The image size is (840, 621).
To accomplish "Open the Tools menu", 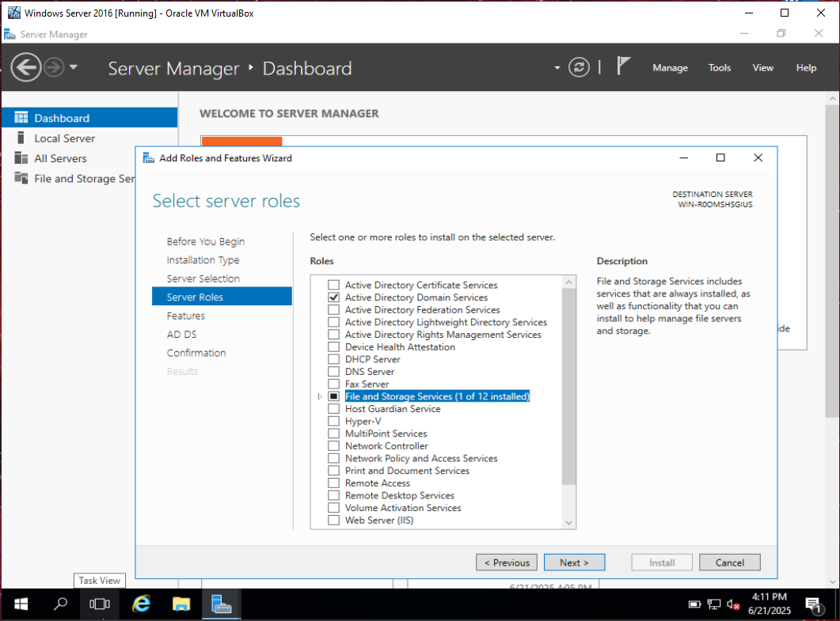I will tap(720, 68).
